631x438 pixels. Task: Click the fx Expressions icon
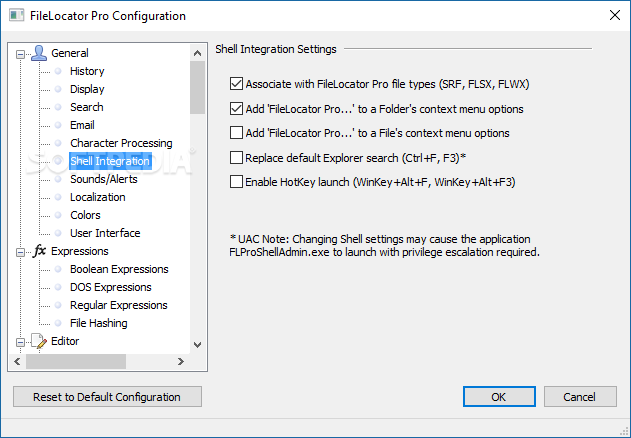tap(39, 251)
